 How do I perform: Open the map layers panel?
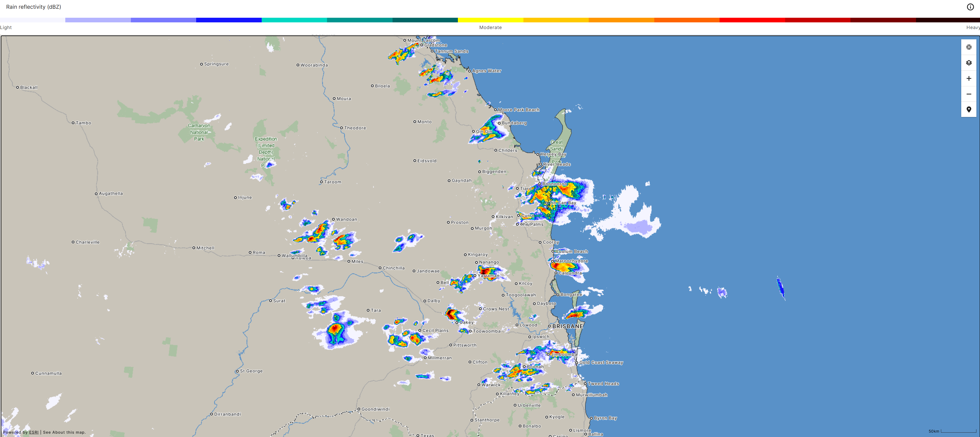click(969, 63)
